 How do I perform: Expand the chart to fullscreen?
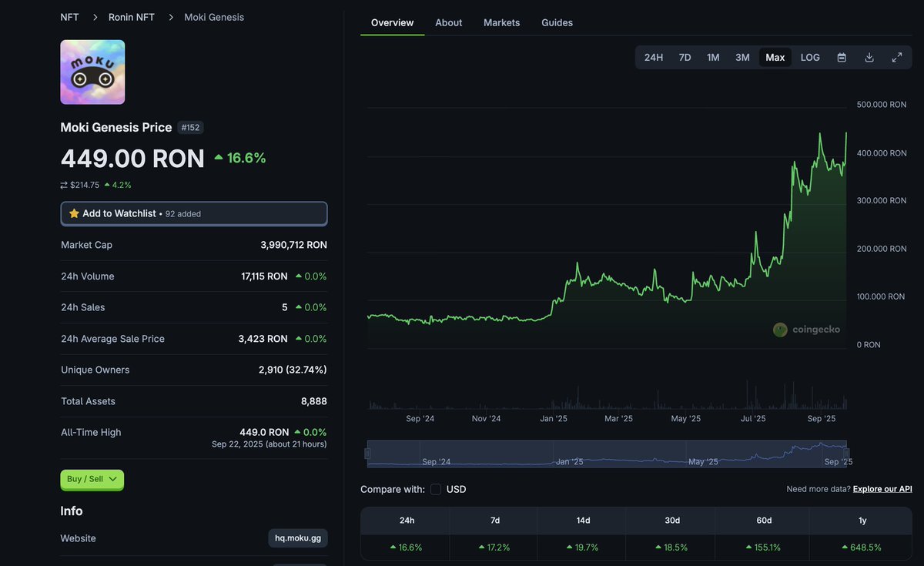[x=896, y=57]
